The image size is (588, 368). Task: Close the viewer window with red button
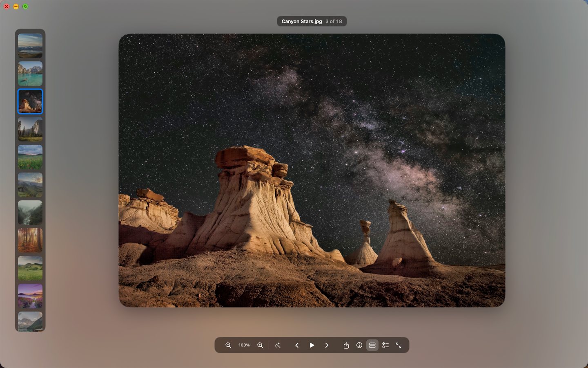(x=7, y=7)
